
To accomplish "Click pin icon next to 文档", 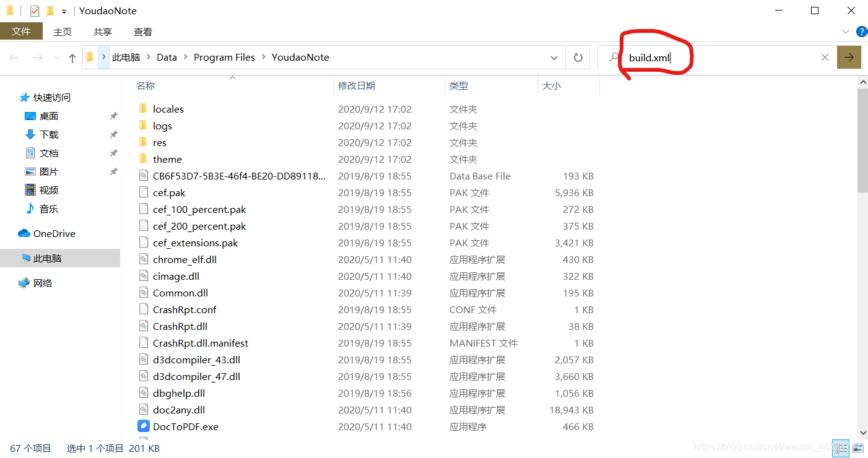I will tap(113, 153).
